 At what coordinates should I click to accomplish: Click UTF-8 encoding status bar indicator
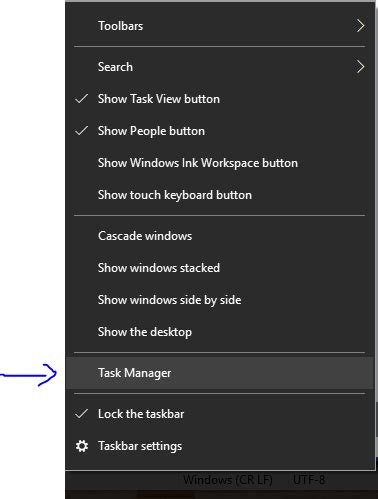(309, 480)
